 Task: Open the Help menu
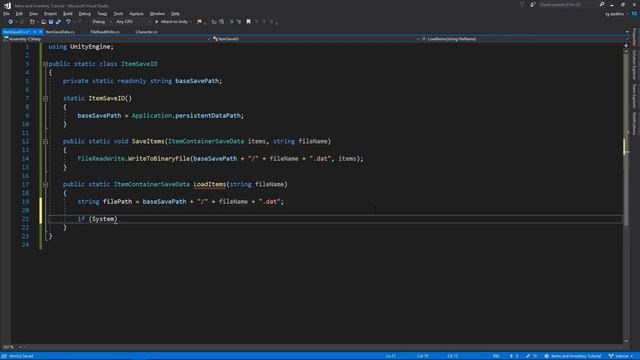(x=175, y=14)
